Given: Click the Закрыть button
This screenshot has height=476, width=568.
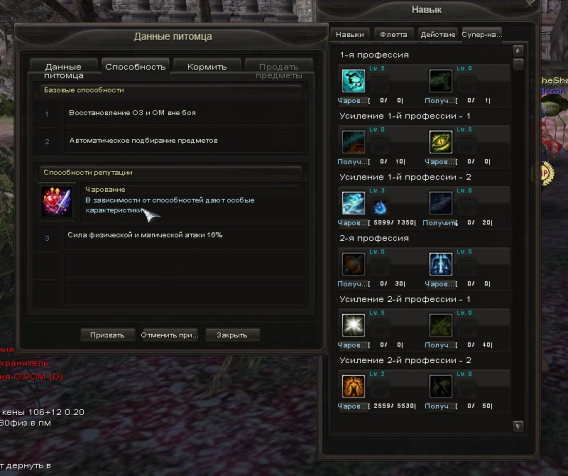Looking at the screenshot, I should pyautogui.click(x=232, y=335).
